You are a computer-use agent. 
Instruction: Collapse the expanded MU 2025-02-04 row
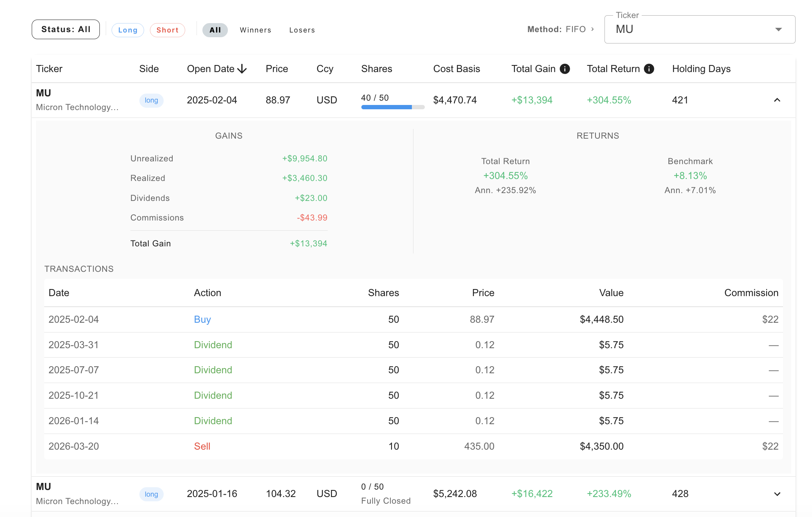[x=777, y=100]
